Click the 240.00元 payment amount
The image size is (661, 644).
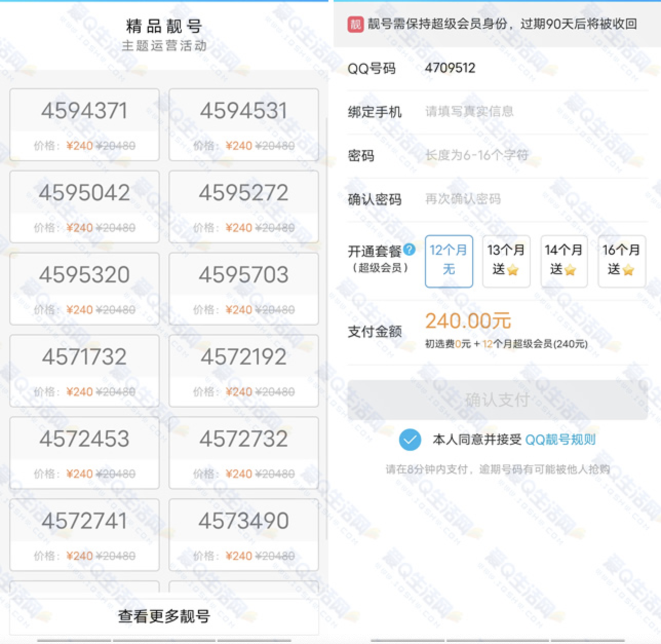(x=468, y=321)
